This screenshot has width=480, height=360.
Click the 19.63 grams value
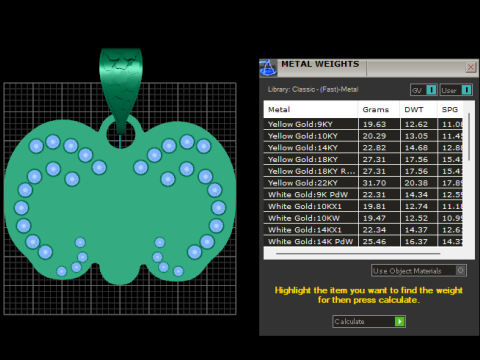pos(374,124)
